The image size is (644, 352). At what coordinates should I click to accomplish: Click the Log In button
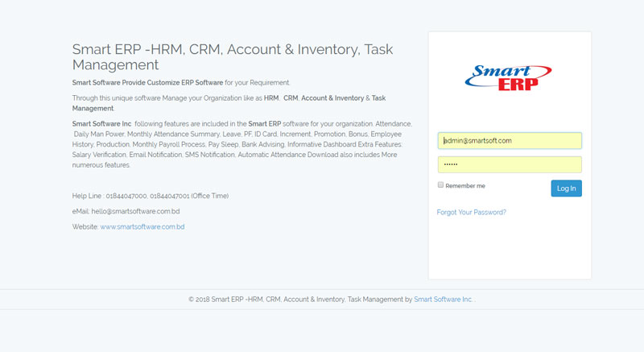[566, 188]
